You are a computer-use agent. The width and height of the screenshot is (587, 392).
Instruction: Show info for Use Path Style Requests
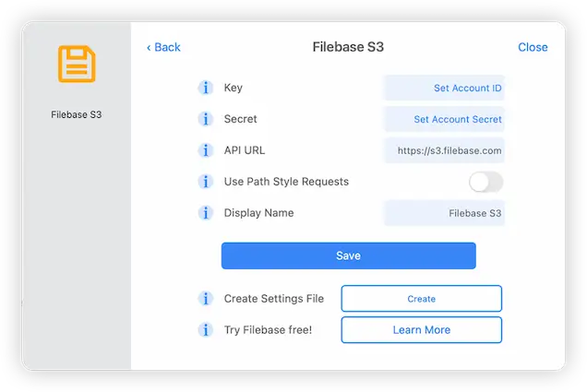(x=206, y=182)
